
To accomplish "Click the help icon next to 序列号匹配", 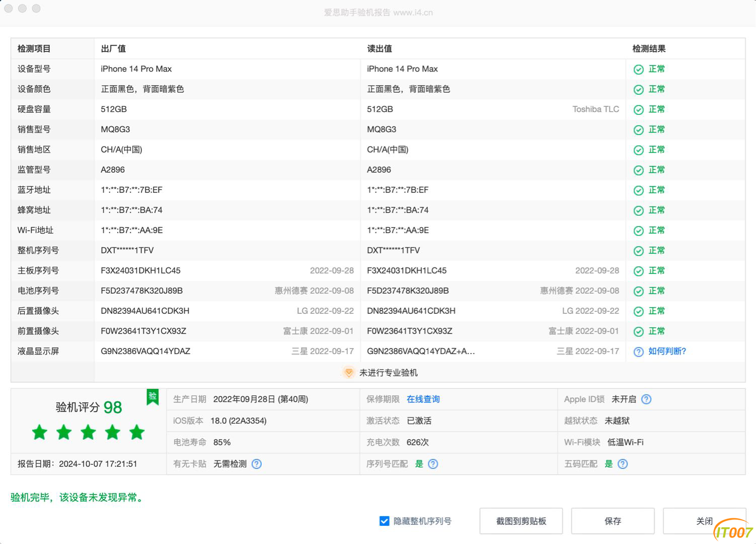I will [x=433, y=464].
